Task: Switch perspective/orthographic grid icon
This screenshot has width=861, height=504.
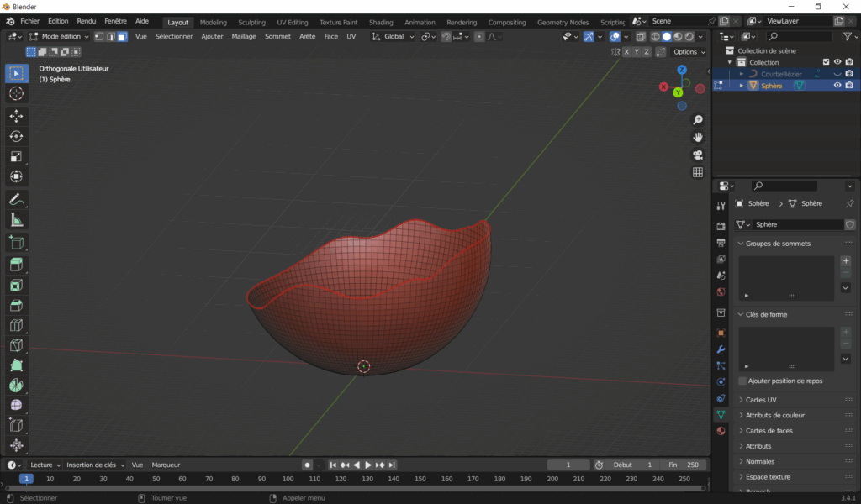Action: [698, 172]
